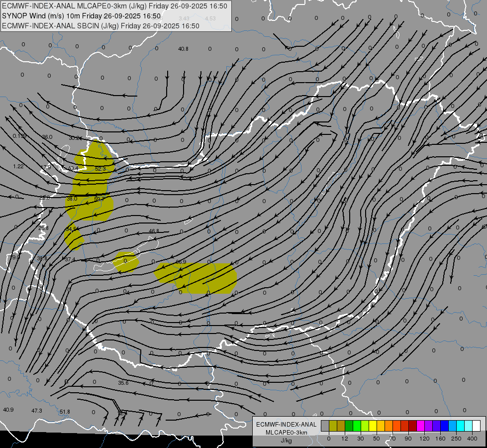Click the legend scale label 400

coord(472,439)
